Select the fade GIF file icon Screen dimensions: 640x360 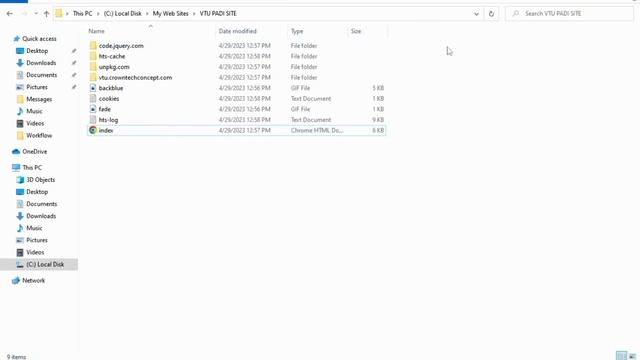[x=93, y=109]
